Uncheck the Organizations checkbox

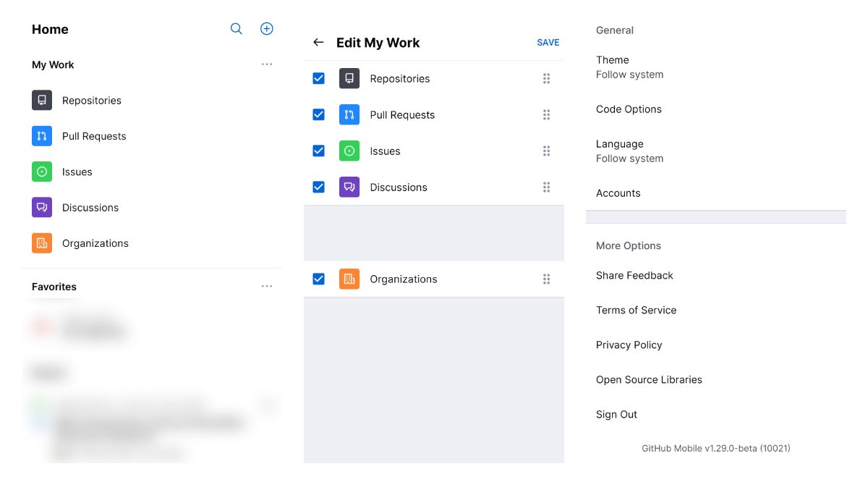pos(318,279)
